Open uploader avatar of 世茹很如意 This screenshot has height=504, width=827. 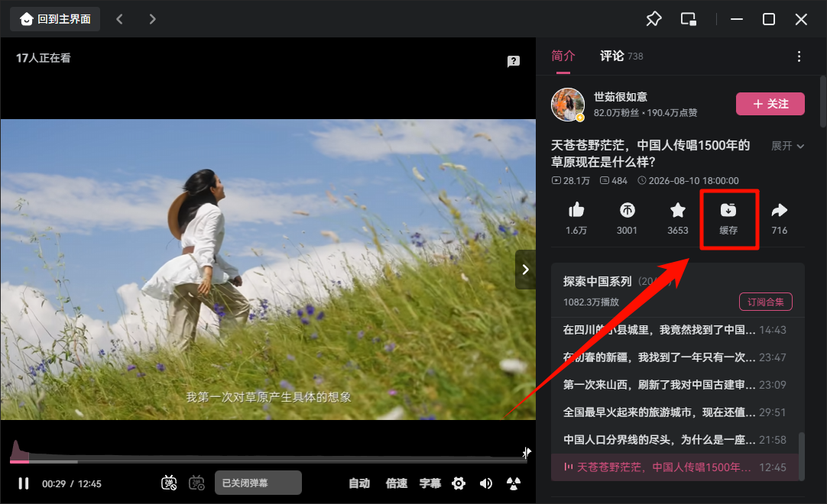pyautogui.click(x=567, y=105)
